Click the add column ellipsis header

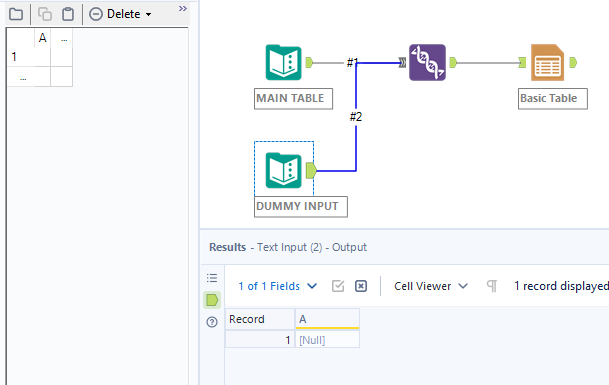coord(64,38)
